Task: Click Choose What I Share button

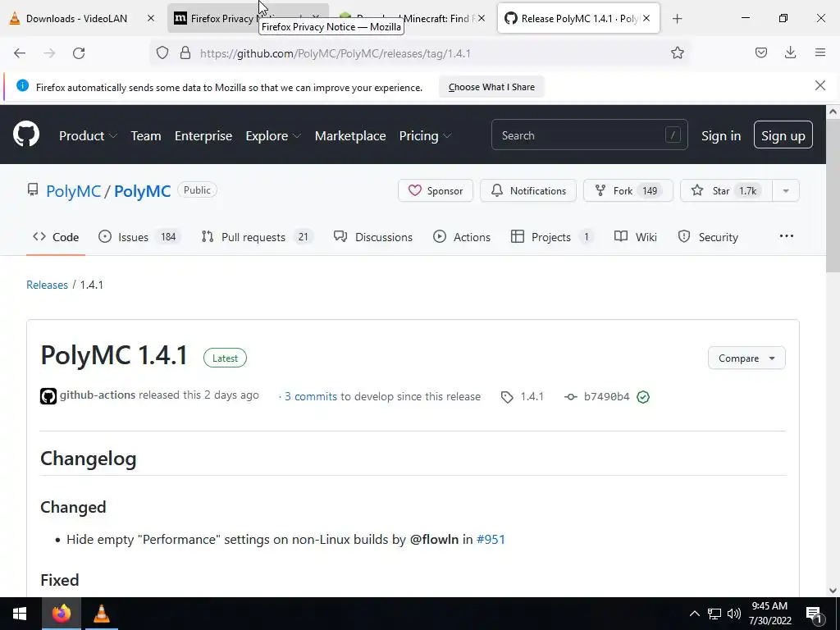Action: click(x=491, y=87)
